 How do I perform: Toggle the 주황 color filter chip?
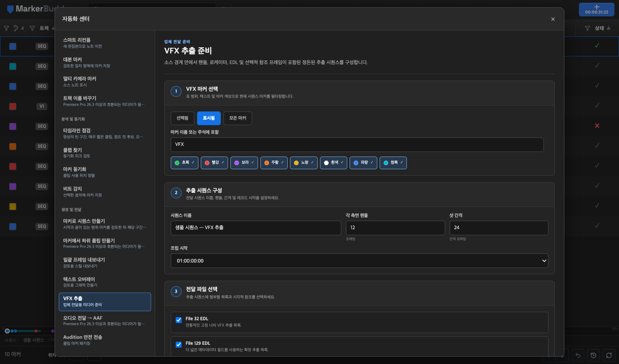point(274,162)
